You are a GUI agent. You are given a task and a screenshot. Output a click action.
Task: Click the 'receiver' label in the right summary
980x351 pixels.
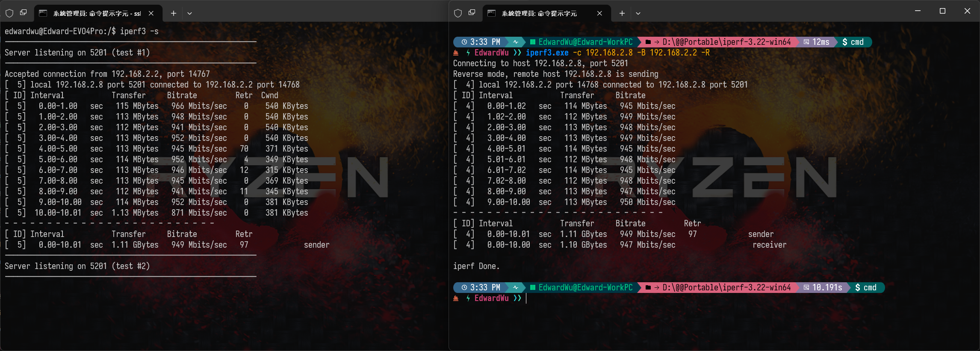click(769, 245)
